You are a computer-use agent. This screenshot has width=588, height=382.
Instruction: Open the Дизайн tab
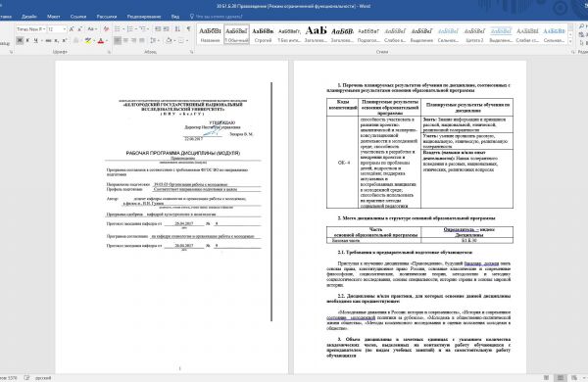[28, 17]
